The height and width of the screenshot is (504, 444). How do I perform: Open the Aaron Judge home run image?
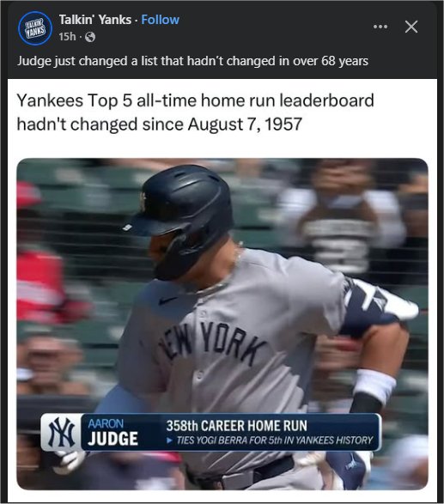(222, 324)
